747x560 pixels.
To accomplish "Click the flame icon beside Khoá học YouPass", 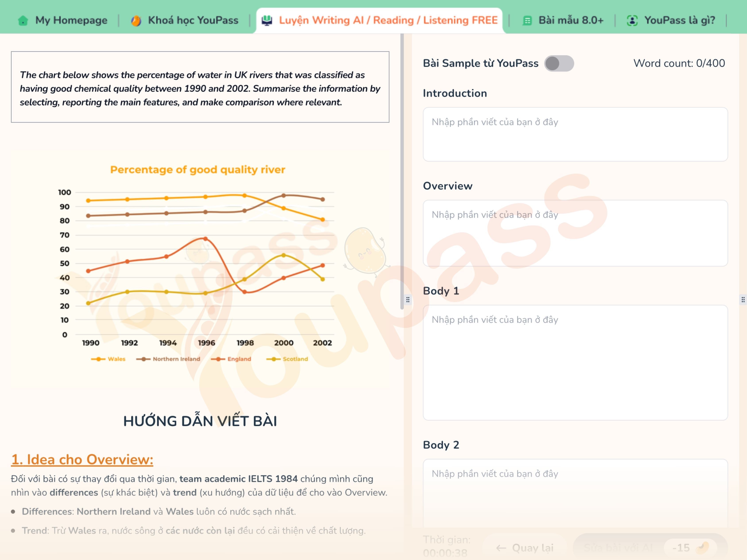I will [x=136, y=21].
